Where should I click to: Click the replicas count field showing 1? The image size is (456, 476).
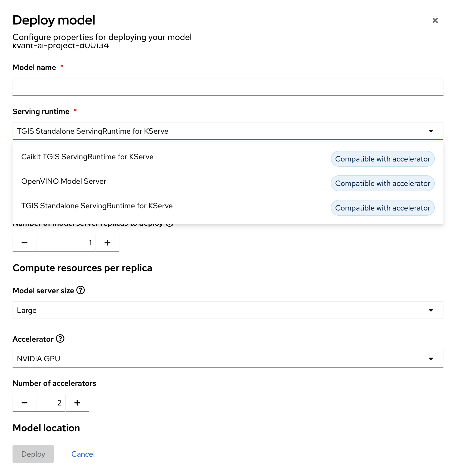[66, 242]
